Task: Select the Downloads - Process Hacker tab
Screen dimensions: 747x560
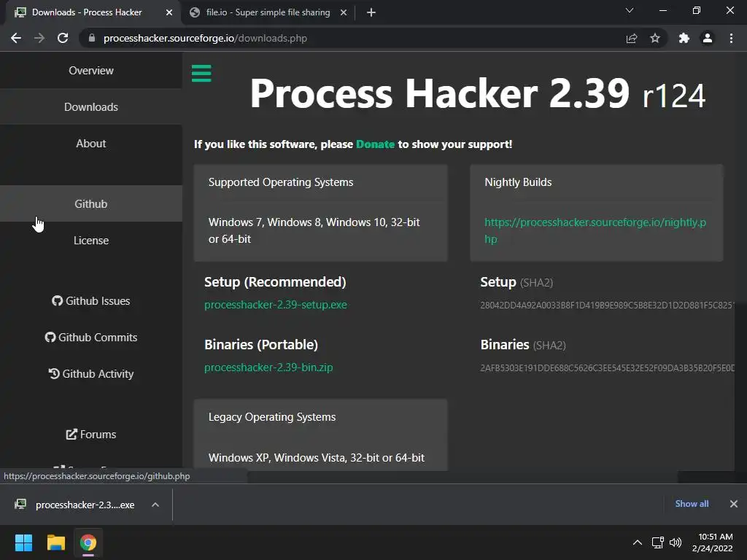Action: coord(87,12)
